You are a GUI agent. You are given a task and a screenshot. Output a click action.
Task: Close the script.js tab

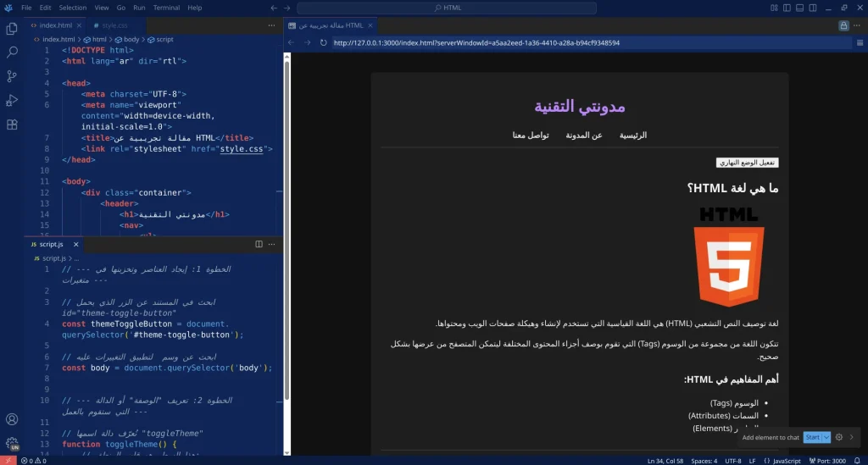(75, 245)
